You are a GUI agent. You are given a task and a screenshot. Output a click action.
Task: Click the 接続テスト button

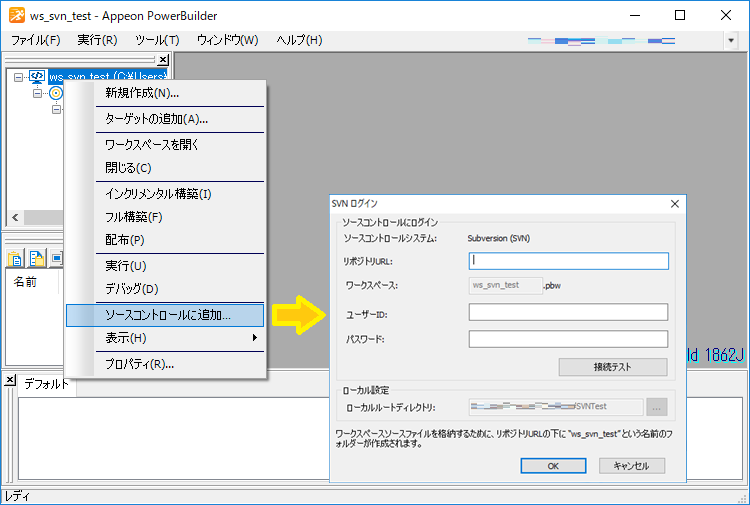pos(613,367)
